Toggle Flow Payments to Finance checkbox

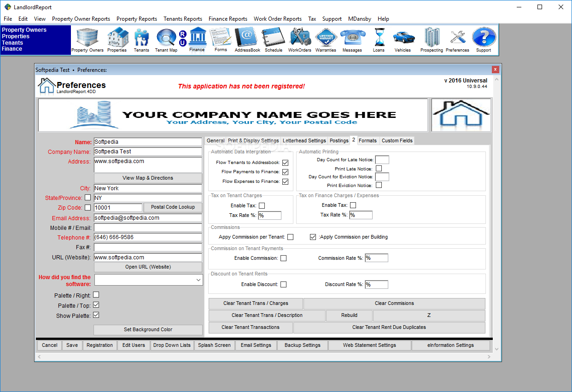tap(286, 172)
